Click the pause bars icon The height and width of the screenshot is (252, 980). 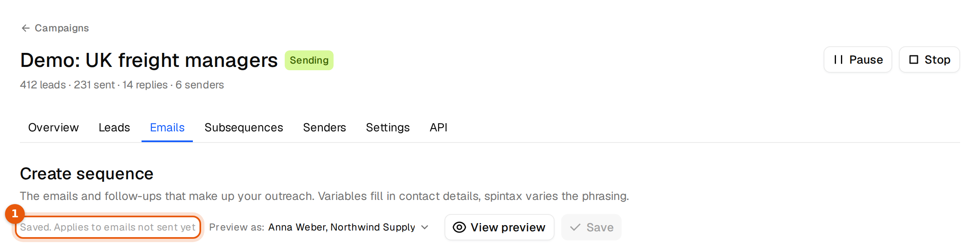[x=838, y=60]
